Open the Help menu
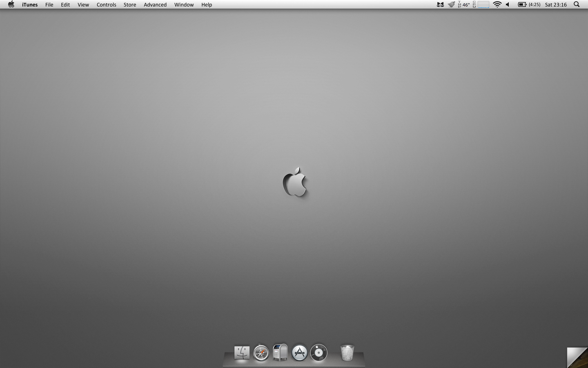This screenshot has height=368, width=588. (x=207, y=4)
